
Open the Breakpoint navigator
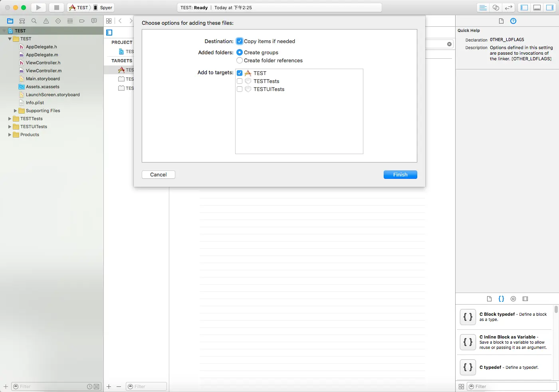click(x=82, y=21)
